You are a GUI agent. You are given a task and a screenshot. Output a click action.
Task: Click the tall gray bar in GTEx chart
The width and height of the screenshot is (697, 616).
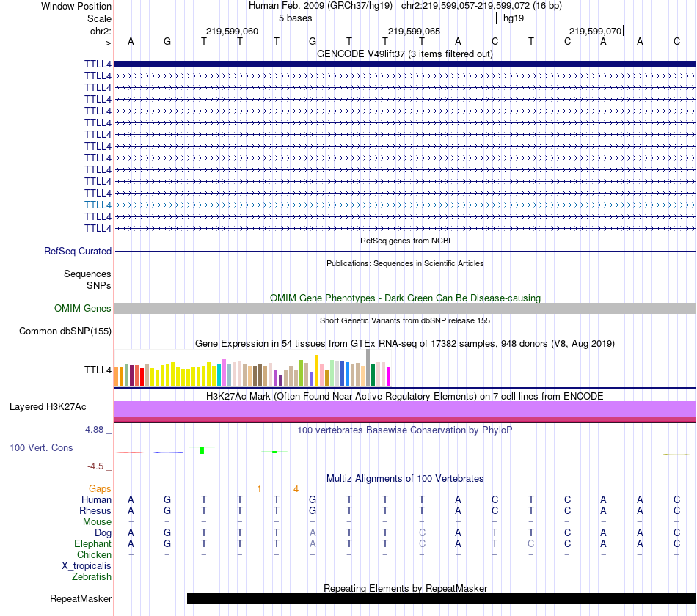click(x=368, y=367)
